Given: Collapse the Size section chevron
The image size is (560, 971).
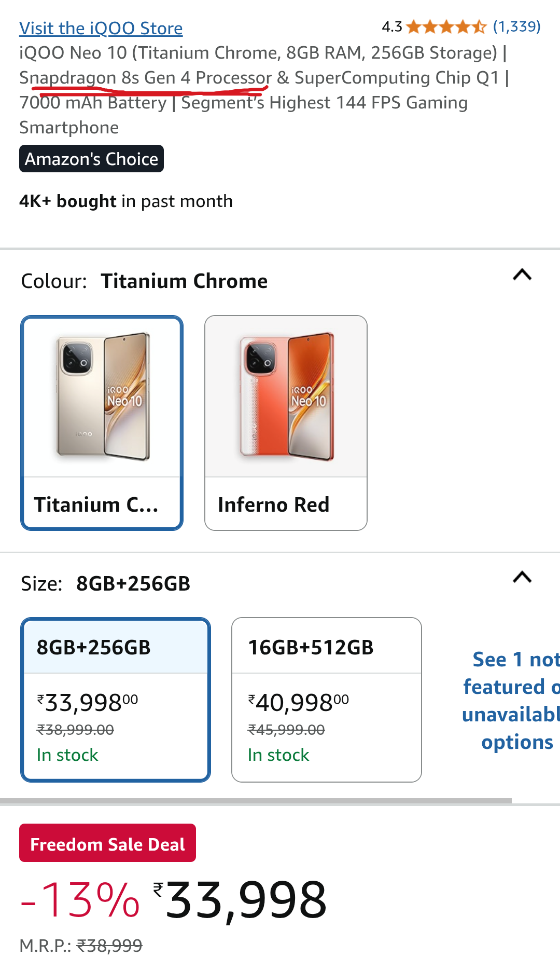Looking at the screenshot, I should [522, 577].
